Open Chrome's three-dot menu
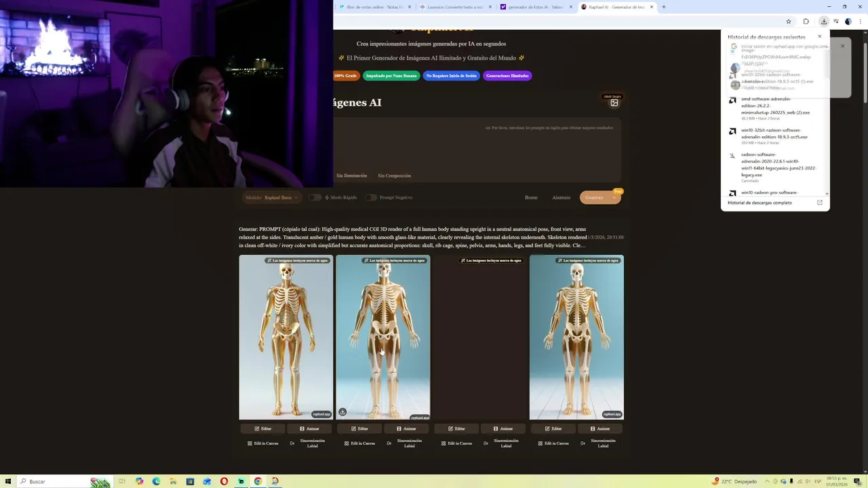Image resolution: width=868 pixels, height=488 pixels. [x=860, y=22]
